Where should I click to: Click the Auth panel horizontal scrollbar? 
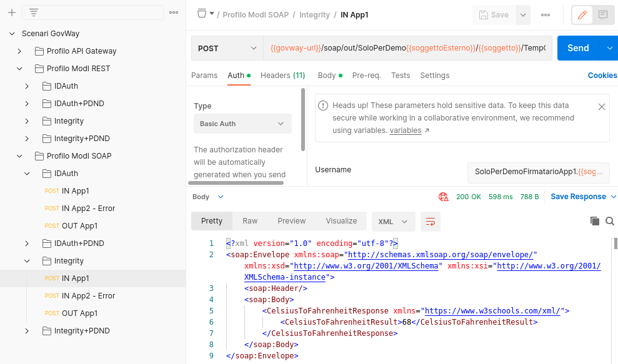236,183
